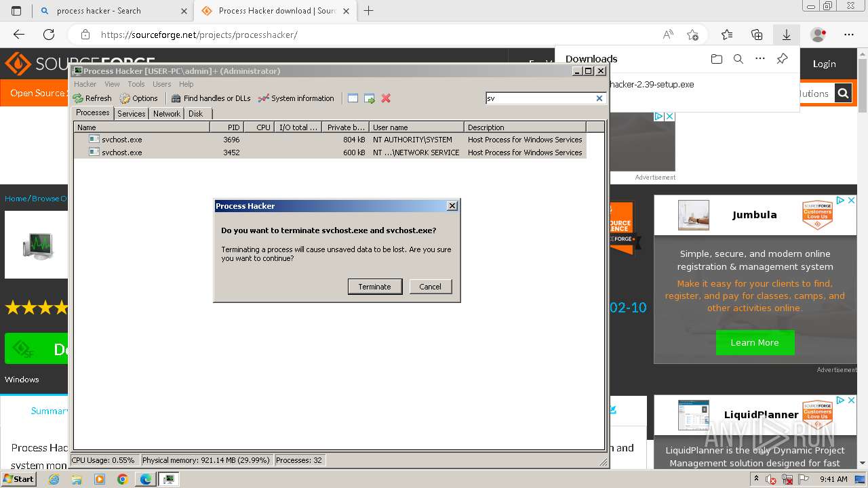Click Cancel in the terminate dialog
The image size is (868, 488).
[x=430, y=287]
